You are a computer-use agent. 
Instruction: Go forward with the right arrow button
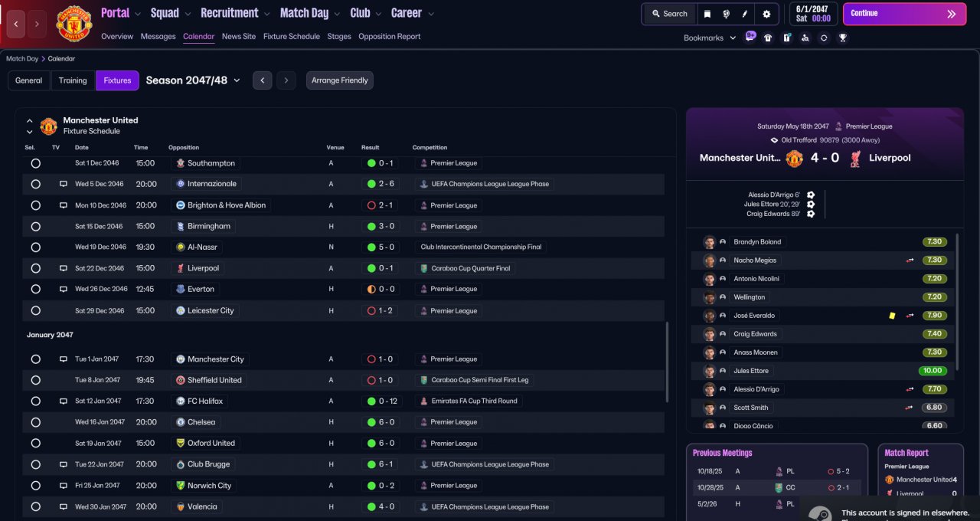[37, 24]
